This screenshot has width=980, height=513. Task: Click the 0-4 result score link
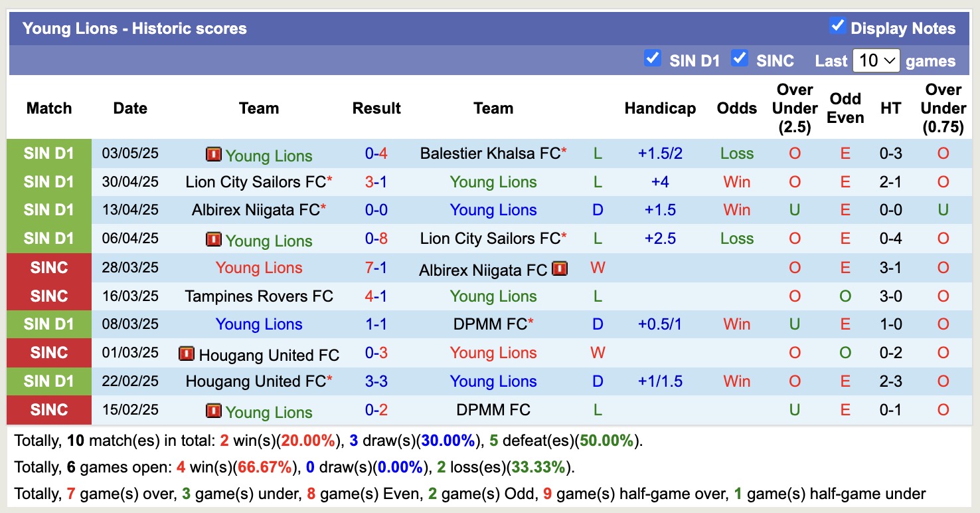point(376,154)
